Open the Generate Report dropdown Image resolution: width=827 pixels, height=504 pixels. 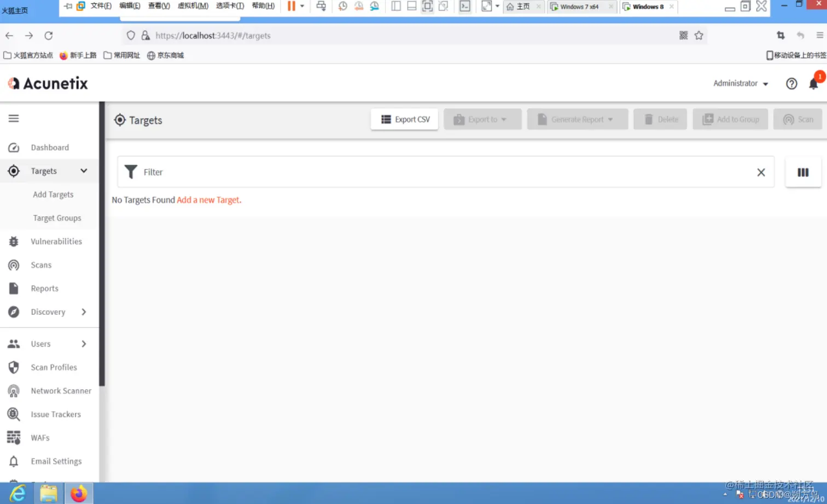point(578,119)
